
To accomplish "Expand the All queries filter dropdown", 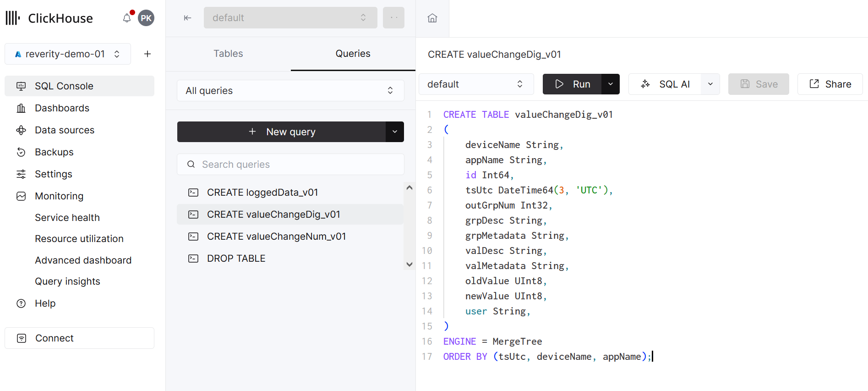I will click(x=290, y=91).
